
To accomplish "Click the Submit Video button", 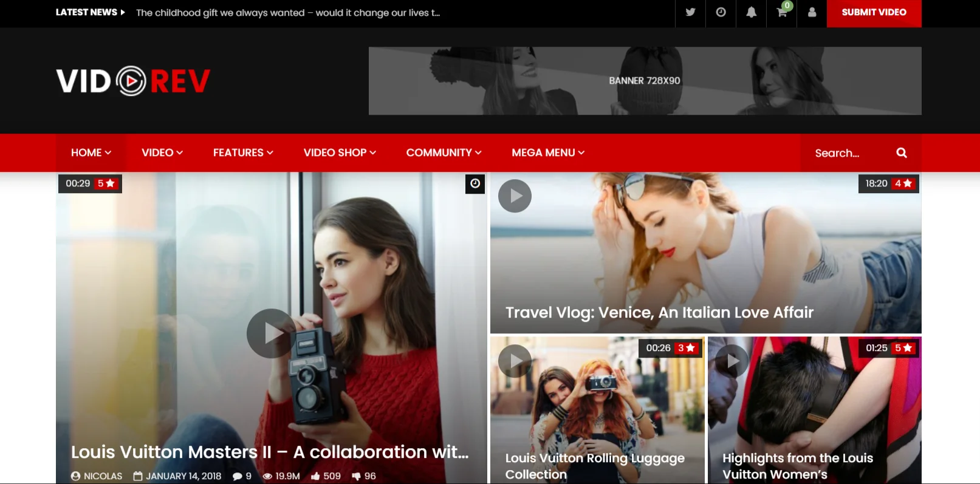I will point(874,12).
